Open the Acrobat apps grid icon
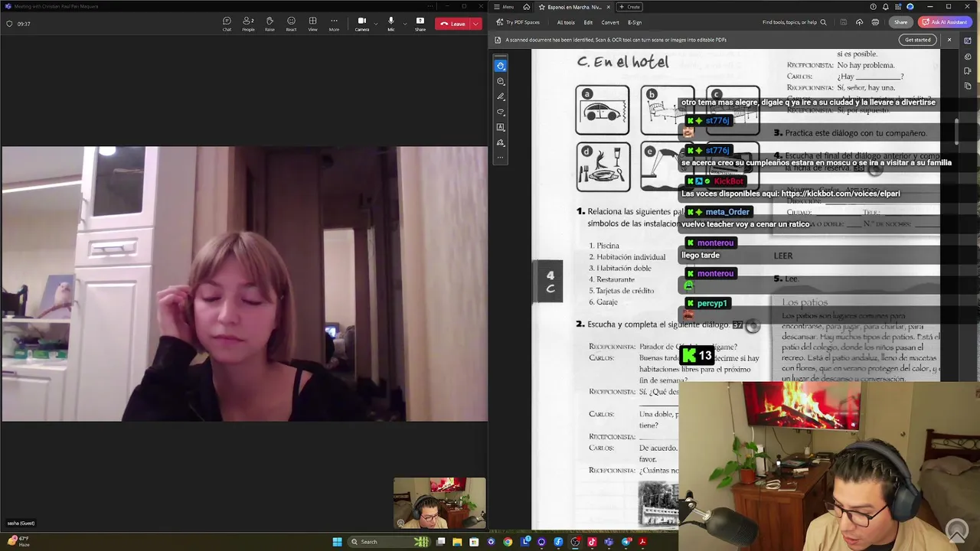 pyautogui.click(x=897, y=7)
